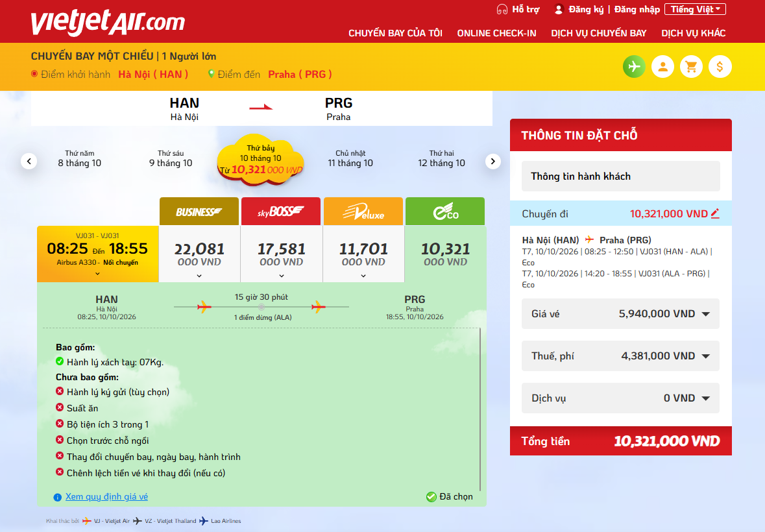765x532 pixels.
Task: Click the Lao Airlines operator icon
Action: [204, 521]
